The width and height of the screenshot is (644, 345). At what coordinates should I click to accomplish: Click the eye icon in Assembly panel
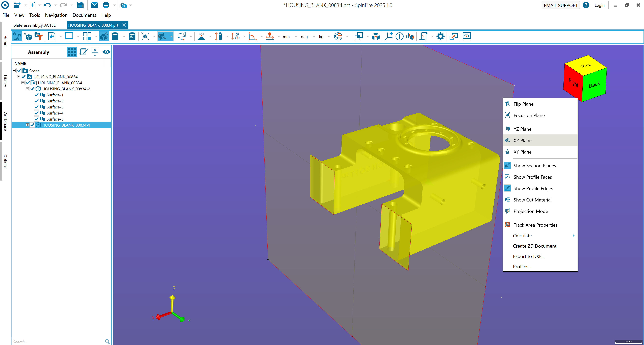tap(106, 52)
